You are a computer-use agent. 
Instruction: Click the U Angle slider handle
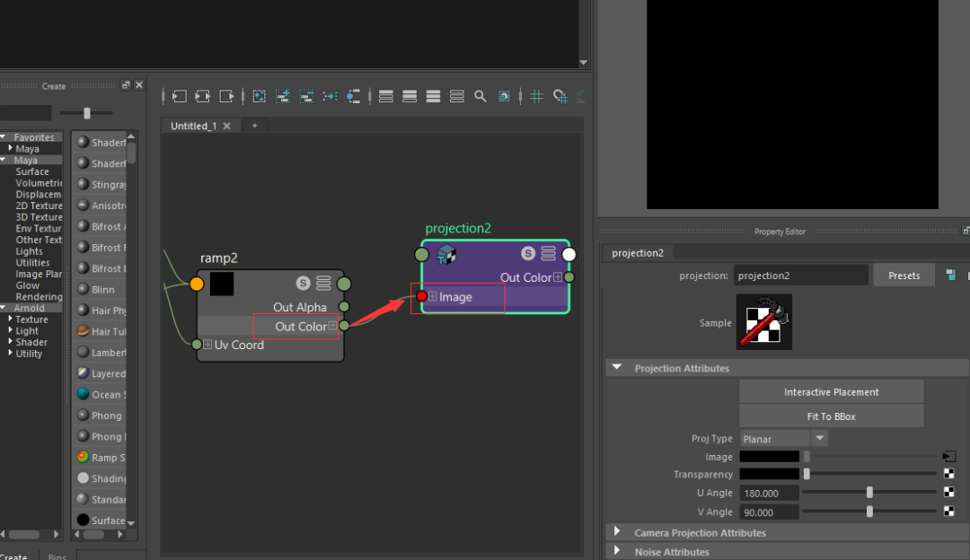click(x=869, y=493)
